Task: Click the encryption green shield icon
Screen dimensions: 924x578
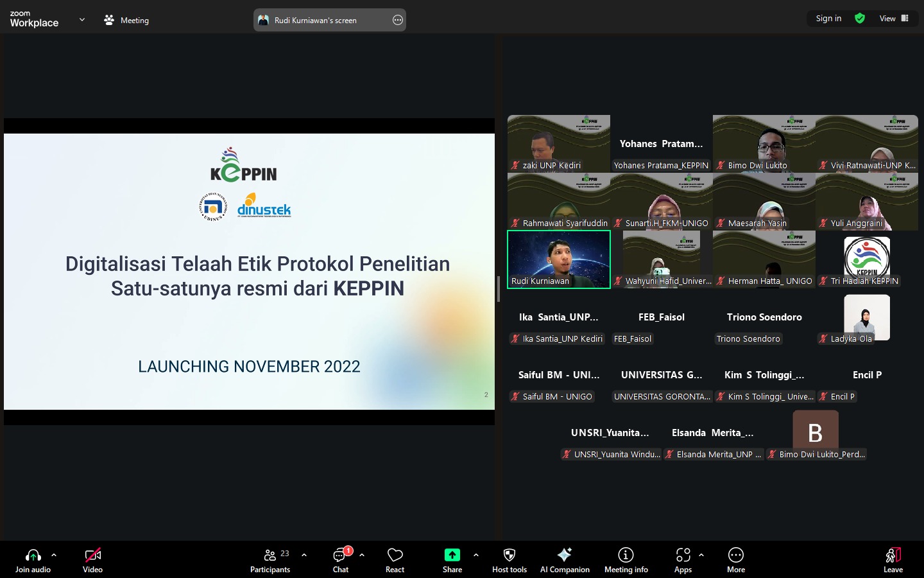Action: [x=860, y=19]
